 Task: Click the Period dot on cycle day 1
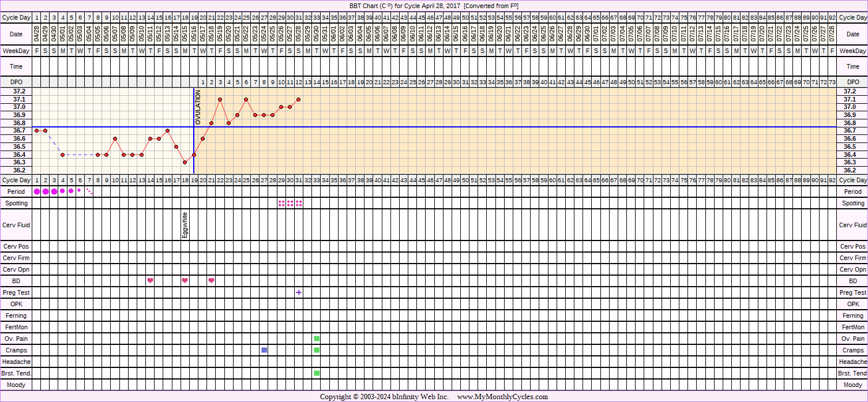[37, 191]
